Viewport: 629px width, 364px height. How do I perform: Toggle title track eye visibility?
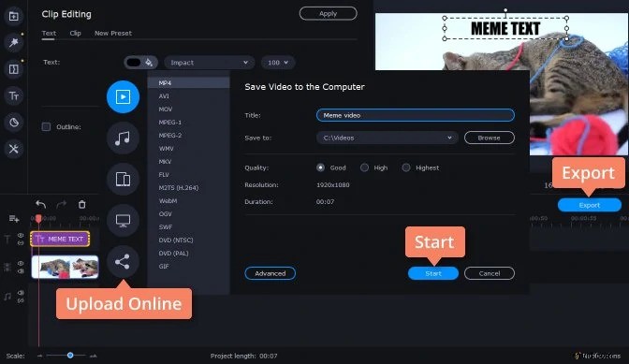coord(21,235)
